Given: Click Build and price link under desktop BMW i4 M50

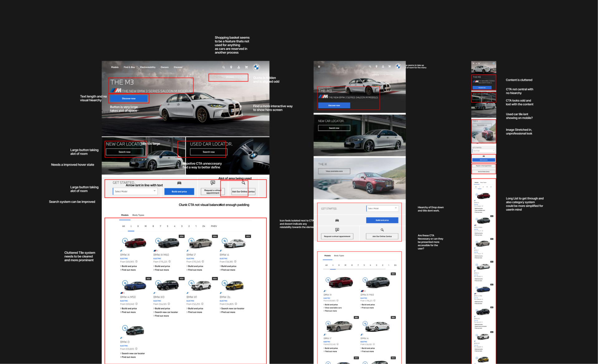Looking at the screenshot, I should coord(129,309).
